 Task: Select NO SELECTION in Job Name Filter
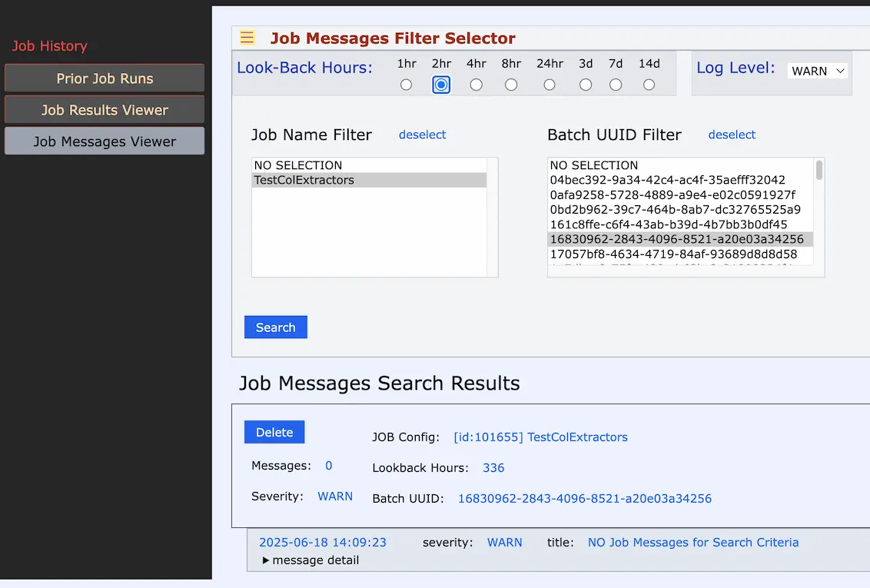click(369, 165)
